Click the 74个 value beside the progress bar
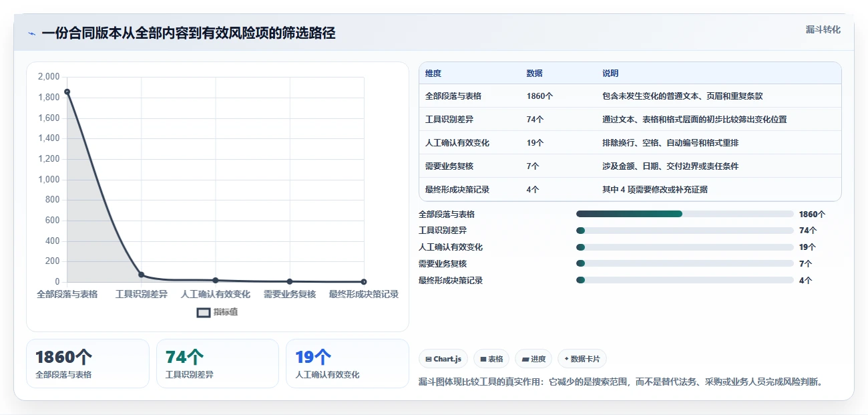The image size is (868, 415). click(807, 231)
